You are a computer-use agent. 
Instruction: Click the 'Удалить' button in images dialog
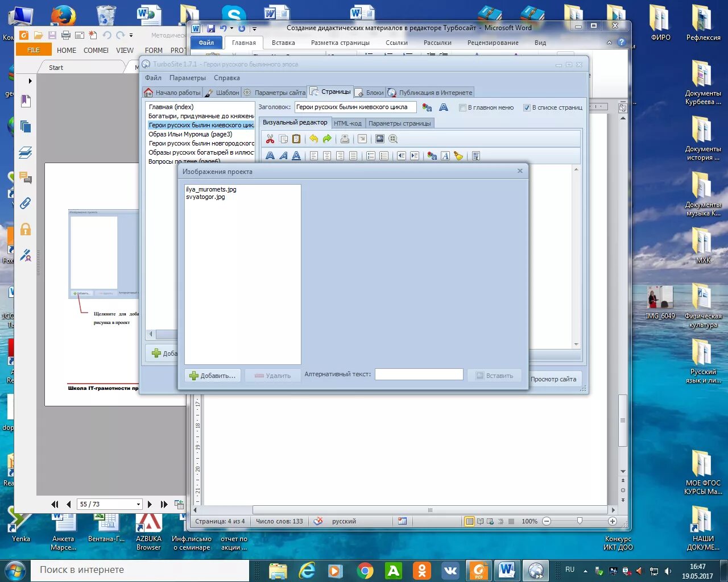click(x=272, y=376)
